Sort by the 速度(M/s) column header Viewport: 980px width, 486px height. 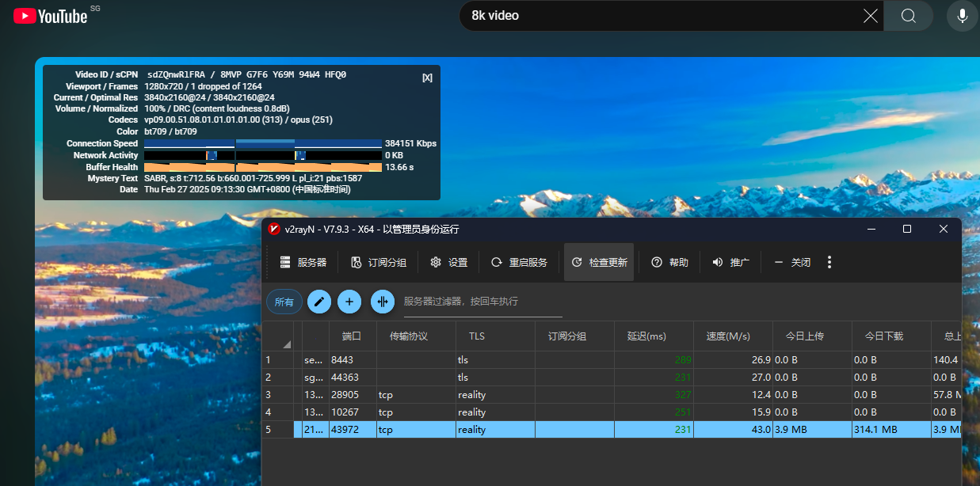click(733, 336)
